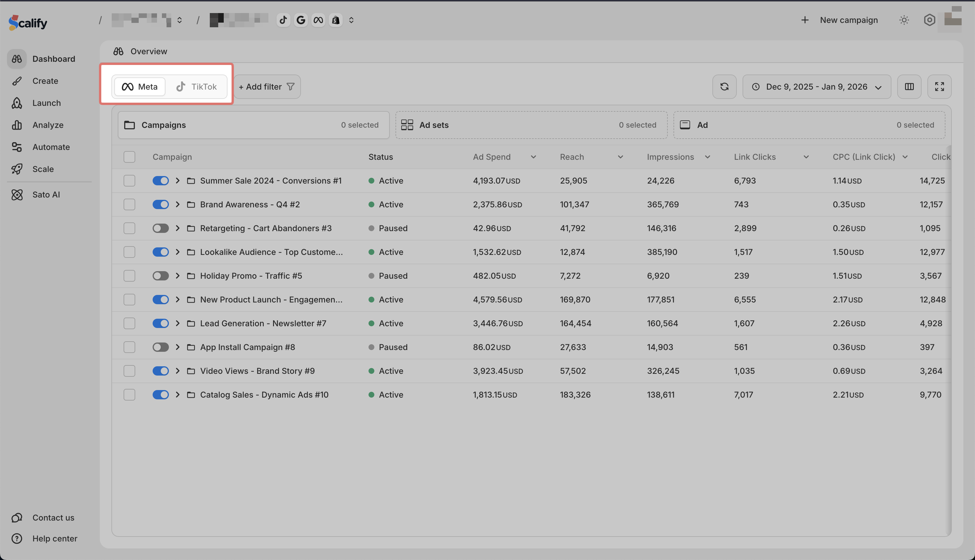Click the TikTok icon in header
Image resolution: width=975 pixels, height=560 pixels.
click(x=283, y=20)
